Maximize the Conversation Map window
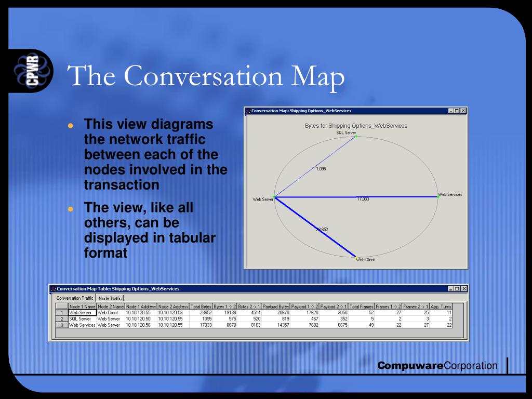The width and height of the screenshot is (532, 399). click(x=457, y=111)
